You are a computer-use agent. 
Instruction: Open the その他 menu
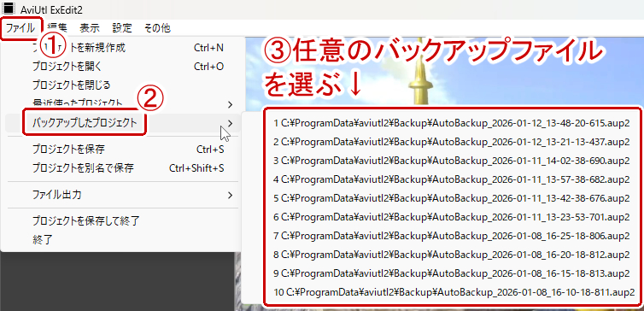click(x=157, y=28)
